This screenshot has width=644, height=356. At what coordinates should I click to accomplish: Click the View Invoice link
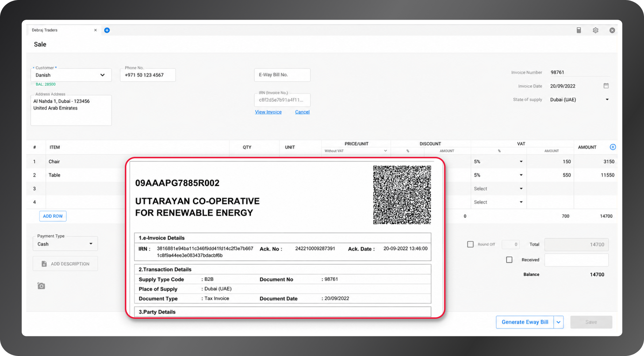[268, 112]
